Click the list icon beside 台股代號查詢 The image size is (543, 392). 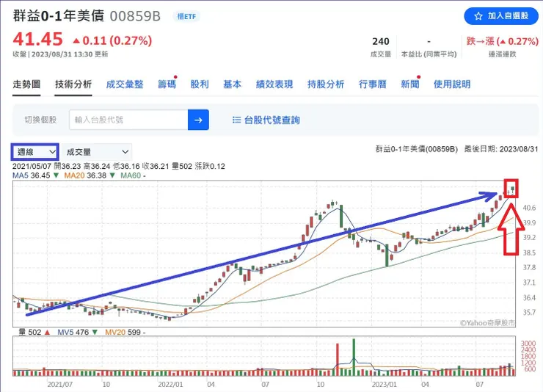[236, 120]
